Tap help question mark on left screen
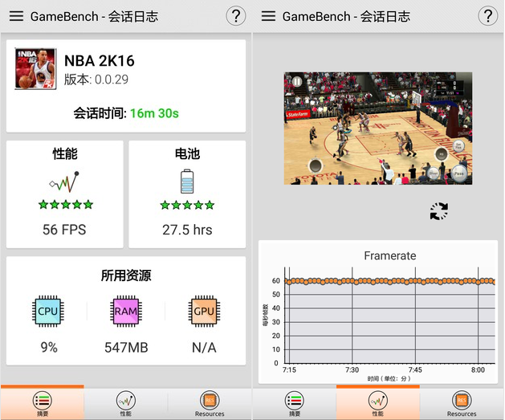 (x=236, y=16)
